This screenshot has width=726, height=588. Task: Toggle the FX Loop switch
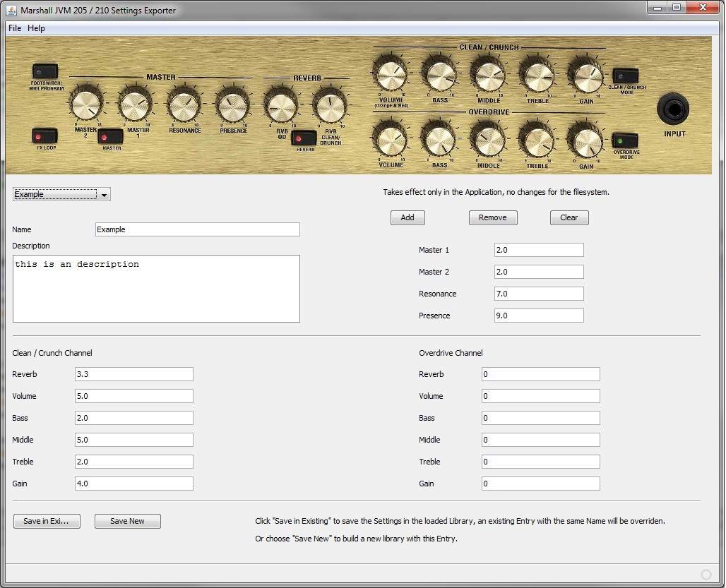click(45, 136)
